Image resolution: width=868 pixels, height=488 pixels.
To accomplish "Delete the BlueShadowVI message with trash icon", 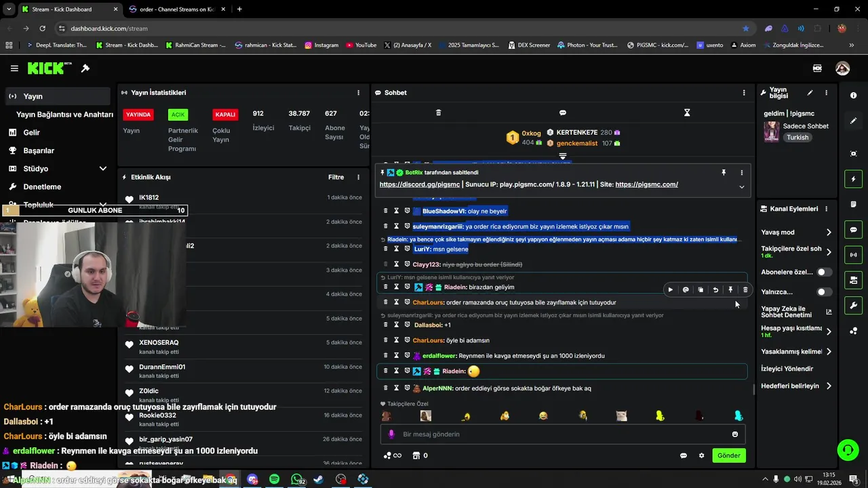I will coord(386,211).
